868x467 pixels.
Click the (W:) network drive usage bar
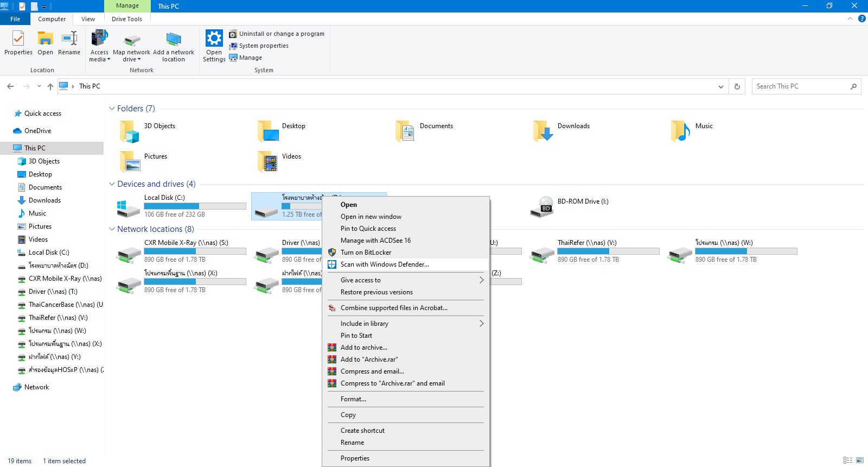(x=746, y=251)
